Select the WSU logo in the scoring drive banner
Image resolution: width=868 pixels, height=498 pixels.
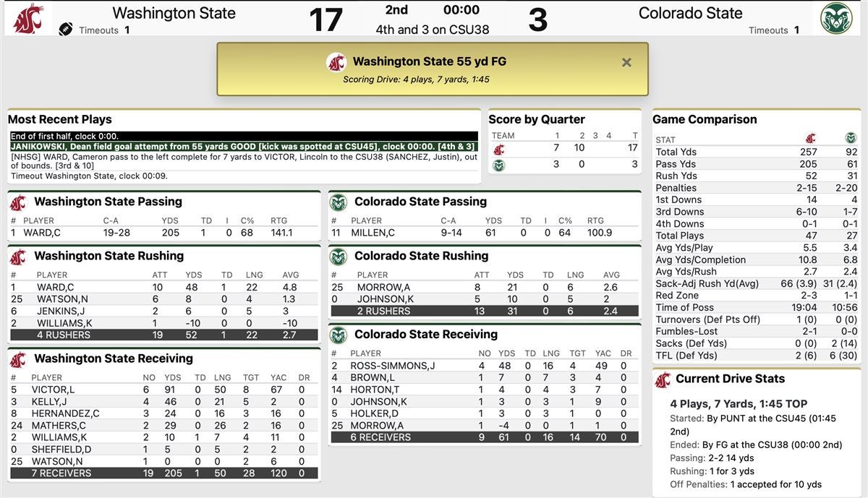[x=334, y=62]
